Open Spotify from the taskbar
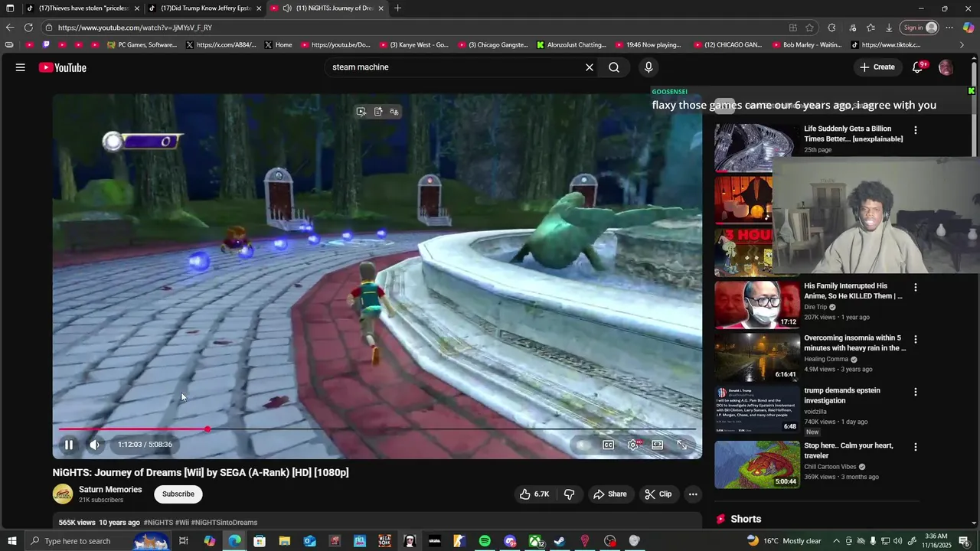Viewport: 980px width, 551px height. 485,541
